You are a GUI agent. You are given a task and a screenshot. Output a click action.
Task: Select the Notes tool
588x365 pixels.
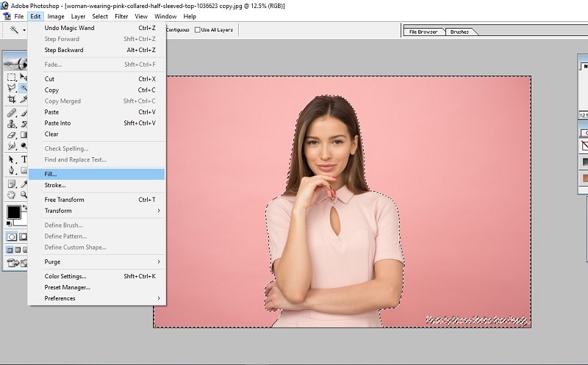point(12,184)
